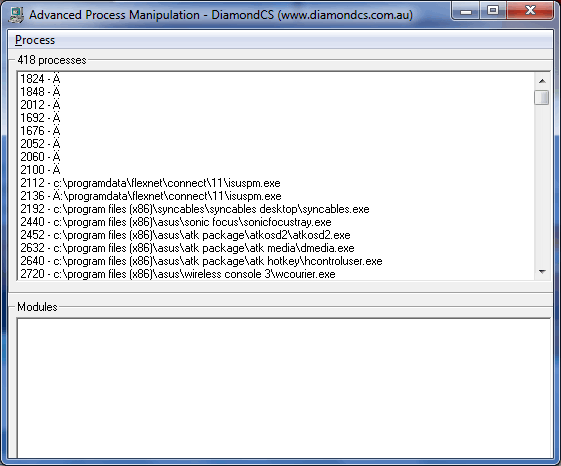Select process 2640 hcontroluser.exe
Screen dimensions: 561x466
click(x=201, y=261)
